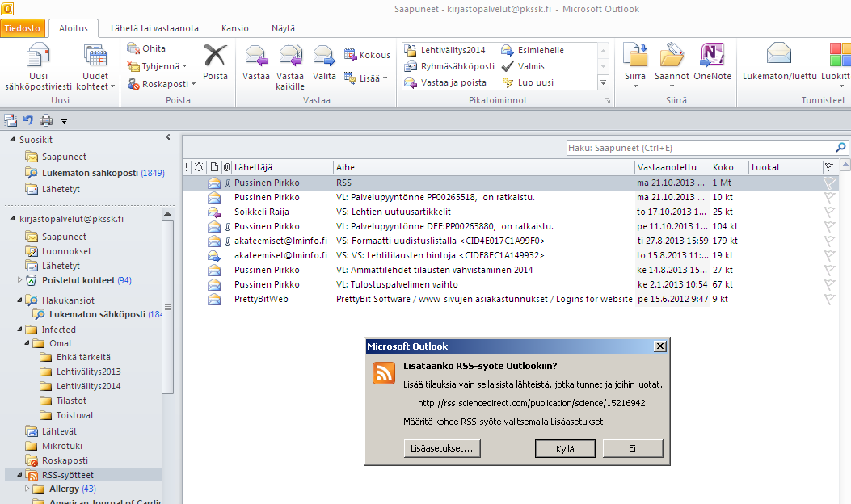Click the Undo quick access icon
Image resolution: width=851 pixels, height=504 pixels.
click(28, 120)
